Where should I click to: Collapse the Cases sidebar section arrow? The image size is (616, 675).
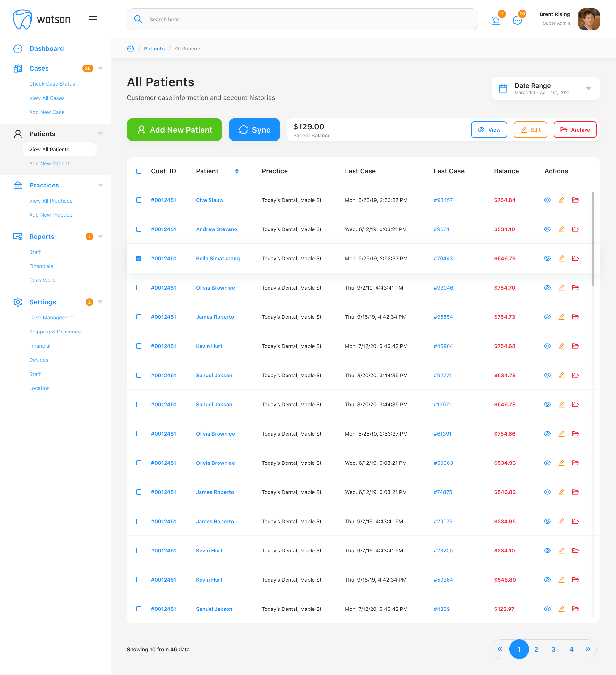100,68
